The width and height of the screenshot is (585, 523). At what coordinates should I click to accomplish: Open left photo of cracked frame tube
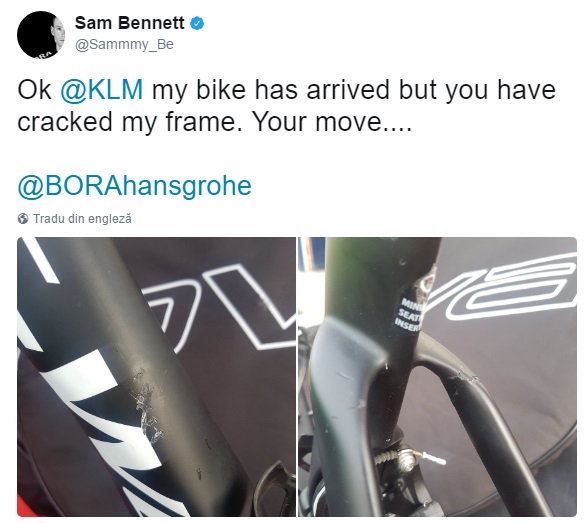156,377
